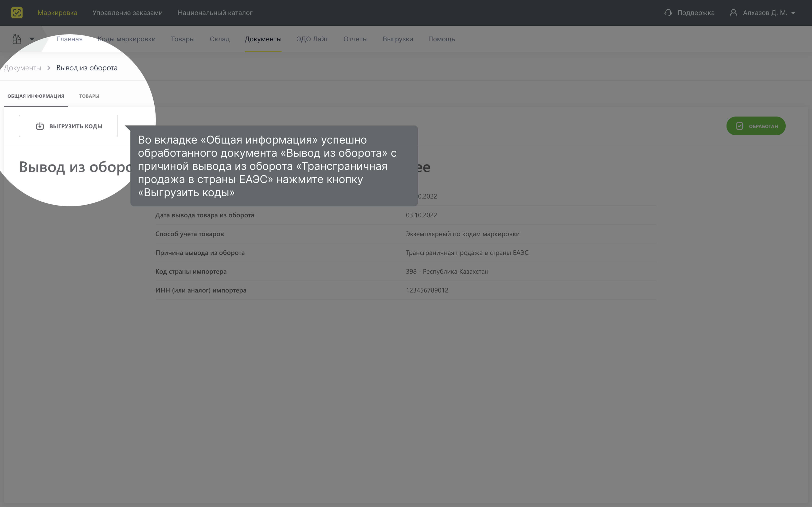Open Управление заказами section

pos(127,13)
